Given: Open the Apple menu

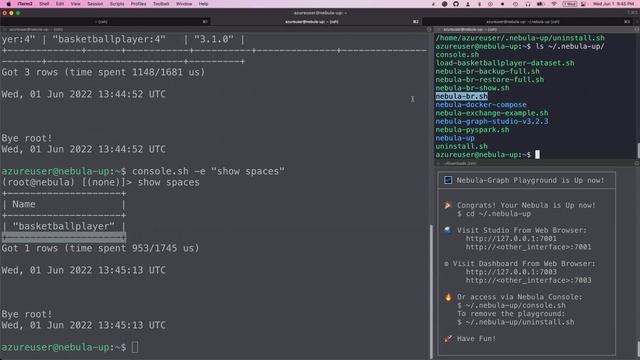Looking at the screenshot, I should [9, 4].
